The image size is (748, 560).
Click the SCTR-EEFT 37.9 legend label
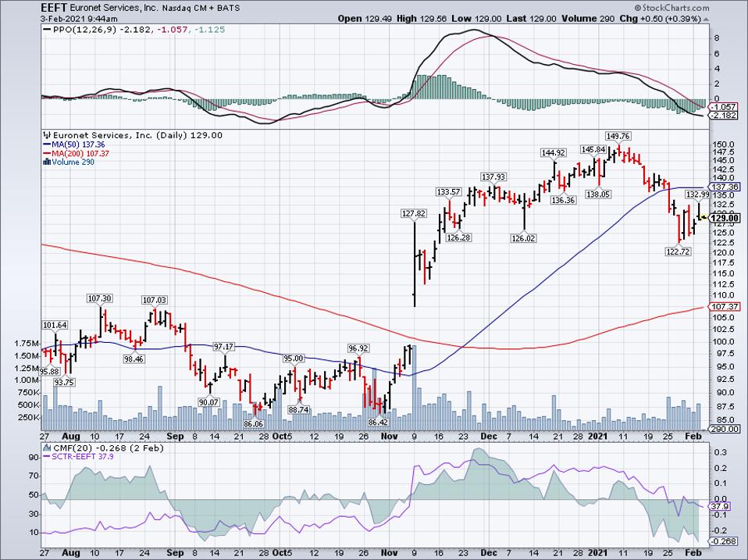[83, 457]
